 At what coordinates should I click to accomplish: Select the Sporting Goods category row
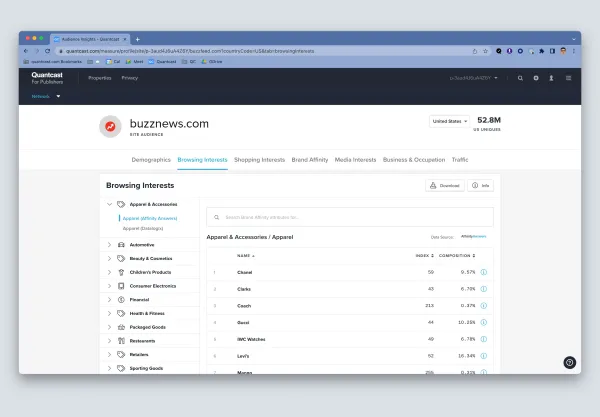tap(150, 368)
